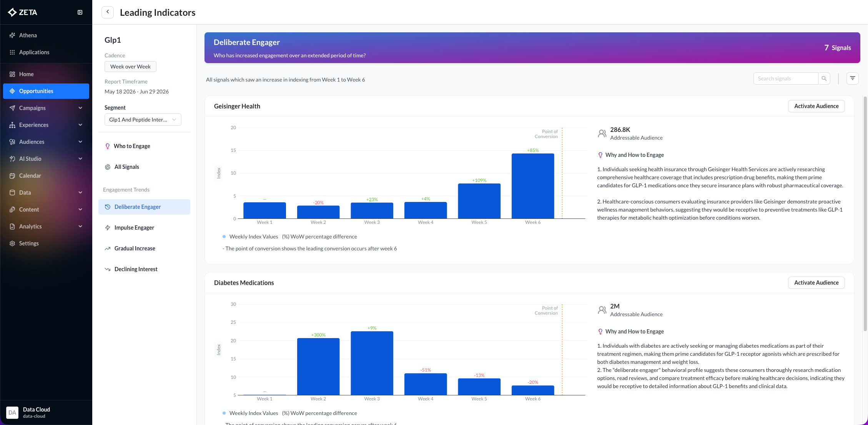
Task: Click the page vertical scrollbar
Action: [865, 213]
